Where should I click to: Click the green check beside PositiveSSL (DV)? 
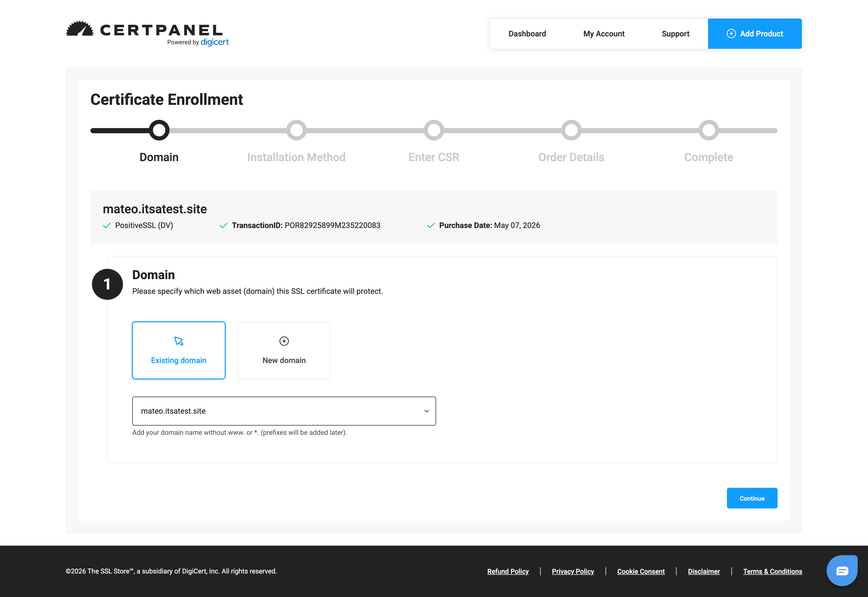(x=107, y=226)
